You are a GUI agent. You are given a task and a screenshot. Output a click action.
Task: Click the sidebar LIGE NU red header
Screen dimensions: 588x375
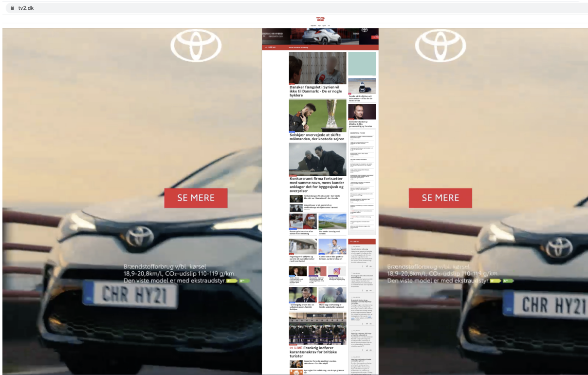(x=362, y=241)
